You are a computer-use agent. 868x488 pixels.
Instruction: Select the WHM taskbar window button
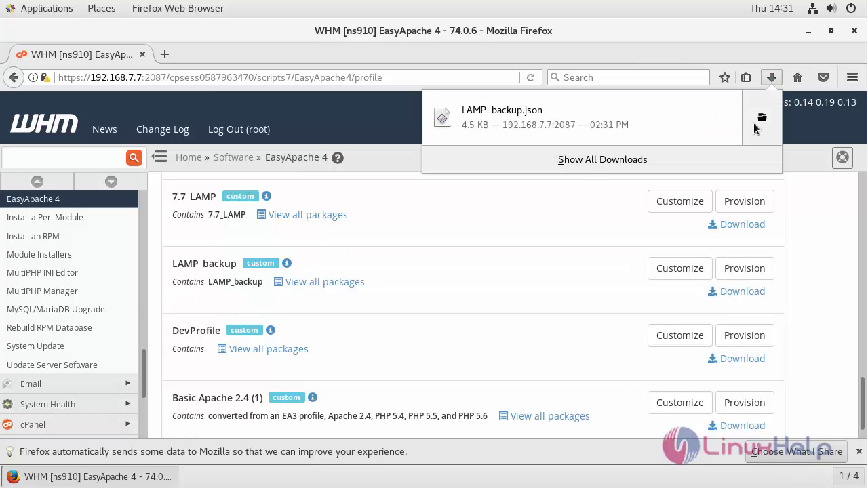89,476
